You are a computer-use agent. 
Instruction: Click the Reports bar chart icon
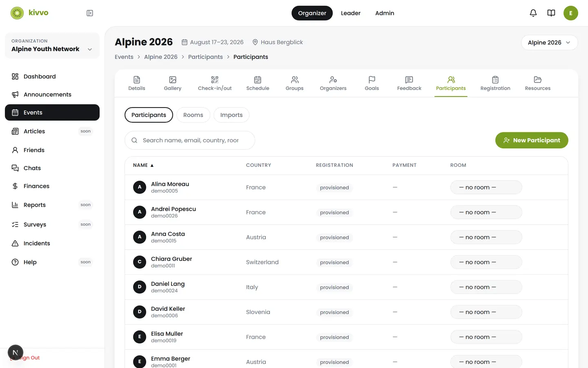tap(15, 205)
